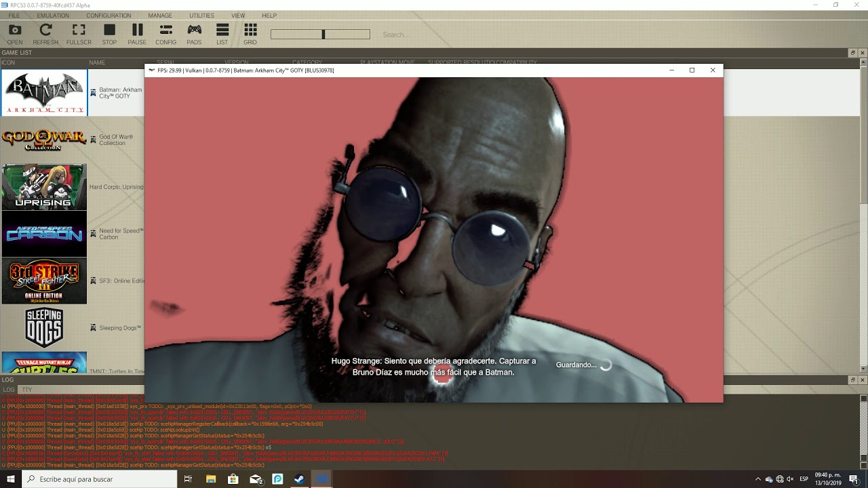Open File Explorer from the taskbar

point(211,479)
